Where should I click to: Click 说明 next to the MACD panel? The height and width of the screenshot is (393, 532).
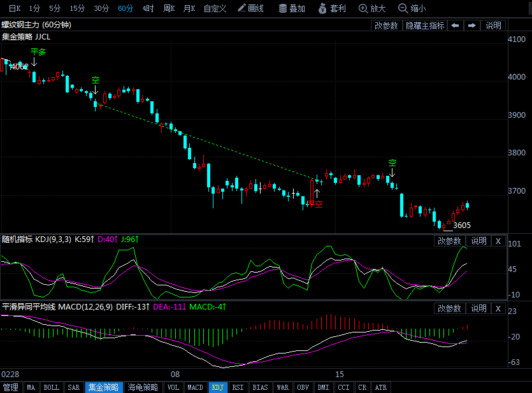pyautogui.click(x=478, y=308)
